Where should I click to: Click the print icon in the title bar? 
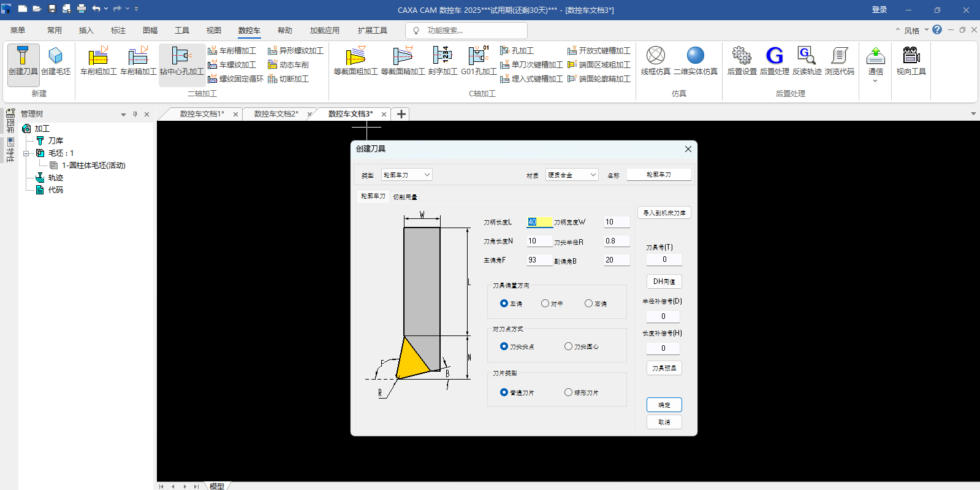[81, 9]
